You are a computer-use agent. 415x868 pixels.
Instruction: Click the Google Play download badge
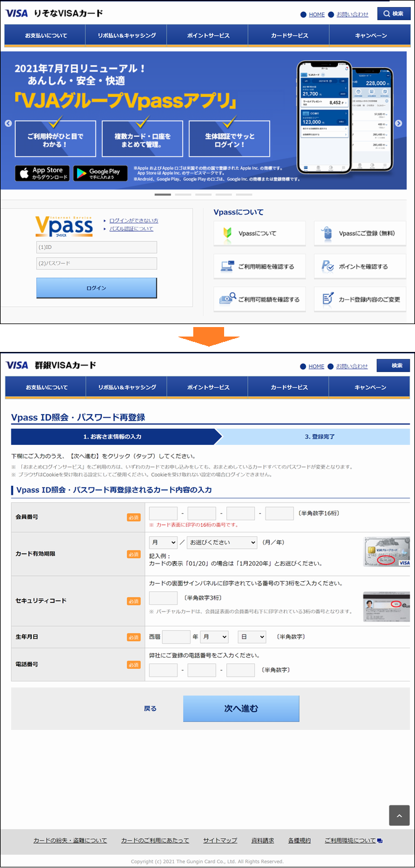tap(100, 174)
